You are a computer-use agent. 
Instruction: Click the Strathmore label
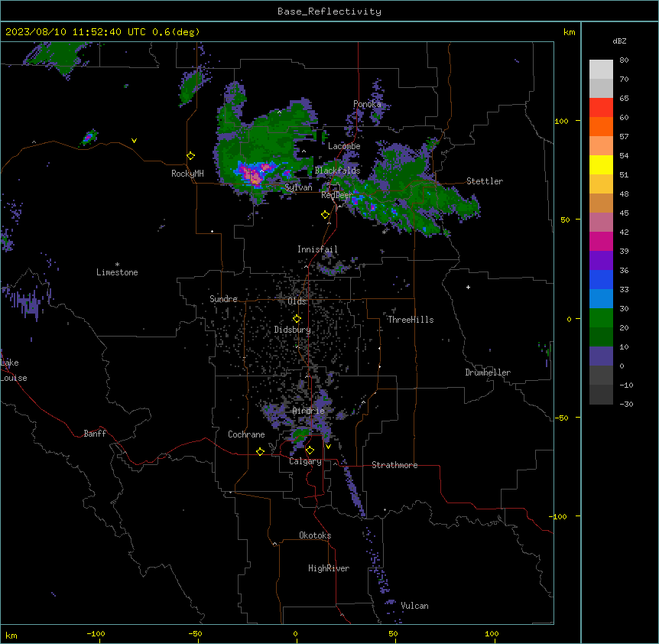pyautogui.click(x=394, y=465)
